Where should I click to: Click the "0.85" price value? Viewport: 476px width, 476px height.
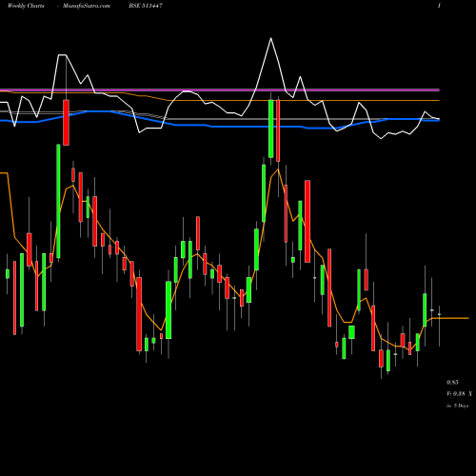click(x=452, y=382)
